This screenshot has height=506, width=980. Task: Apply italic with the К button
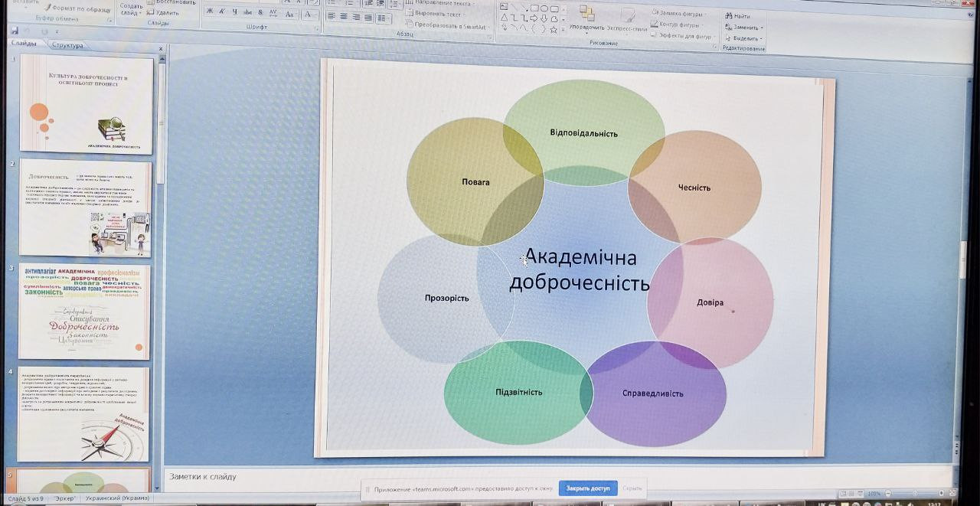click(x=222, y=12)
